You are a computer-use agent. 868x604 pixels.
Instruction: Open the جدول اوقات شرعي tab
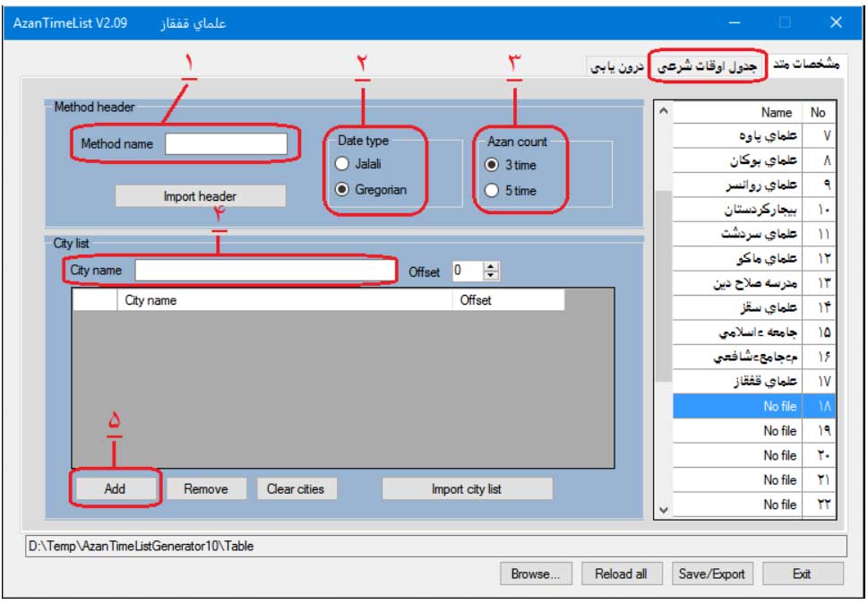coord(709,66)
